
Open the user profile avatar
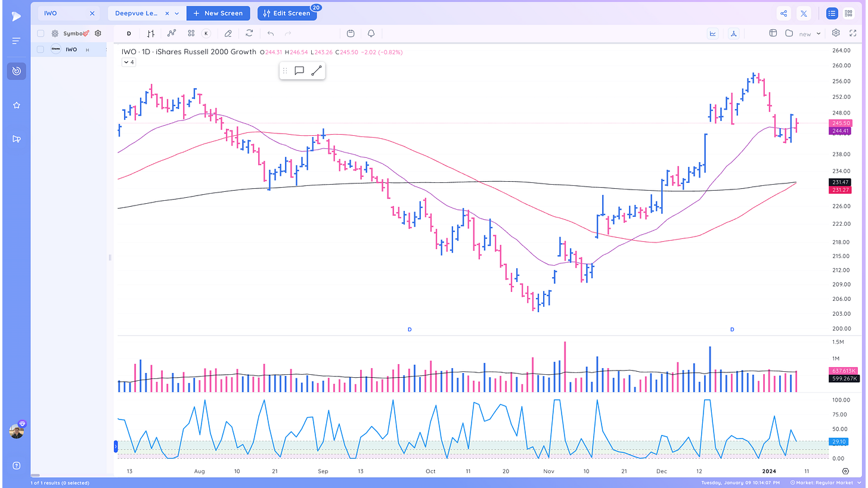17,431
